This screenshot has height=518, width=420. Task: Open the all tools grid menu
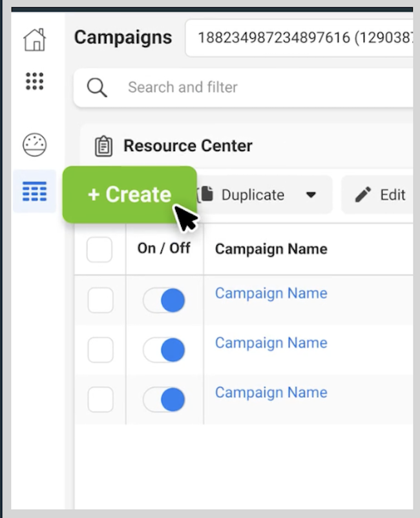click(34, 81)
